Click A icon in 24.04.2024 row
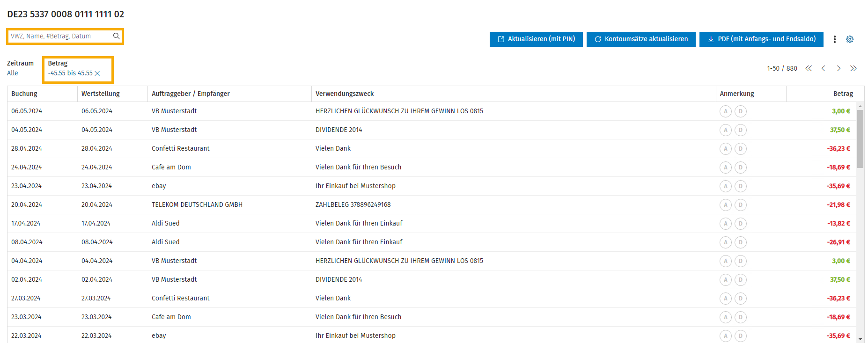The image size is (868, 343). pyautogui.click(x=726, y=168)
